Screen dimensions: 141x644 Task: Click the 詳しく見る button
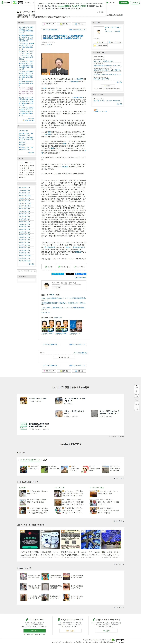coord(70,631)
